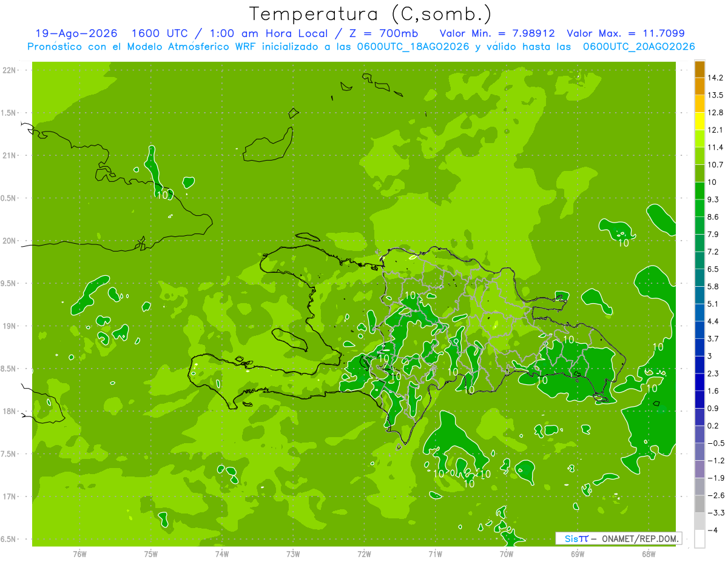
Task: Click the '22N' latitude label
Action: click(10, 70)
